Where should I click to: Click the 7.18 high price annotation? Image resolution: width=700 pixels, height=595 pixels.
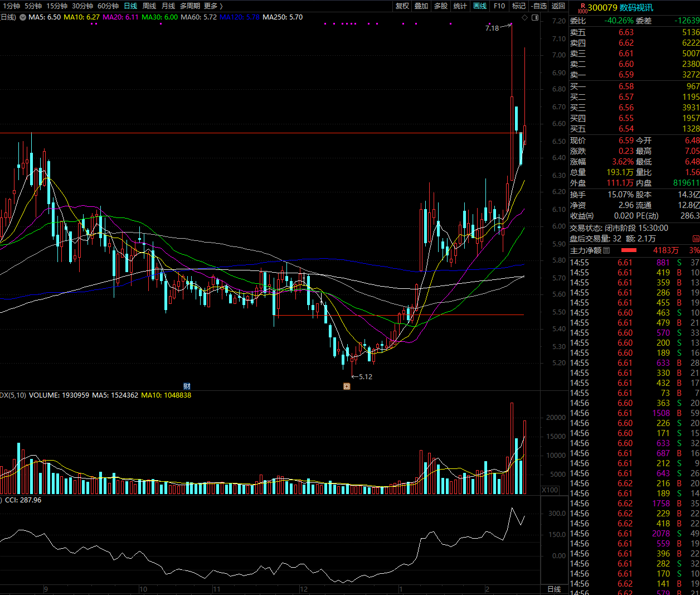[x=492, y=28]
